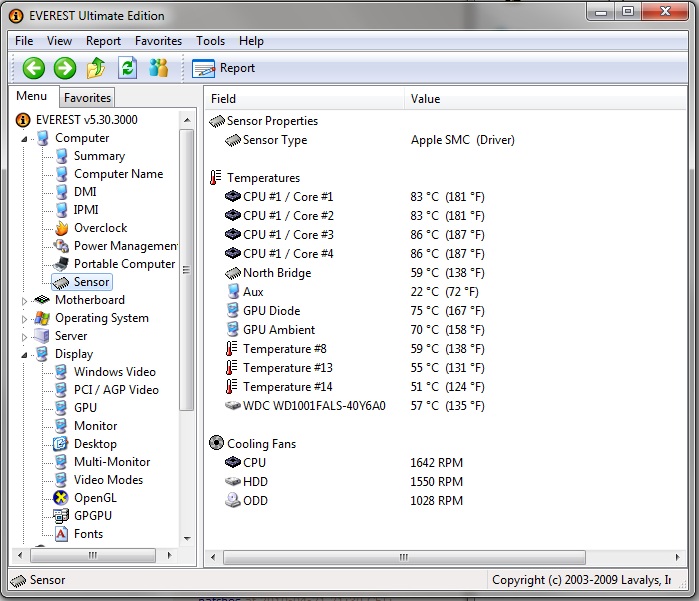Collapse the Computer tree node

click(25, 139)
